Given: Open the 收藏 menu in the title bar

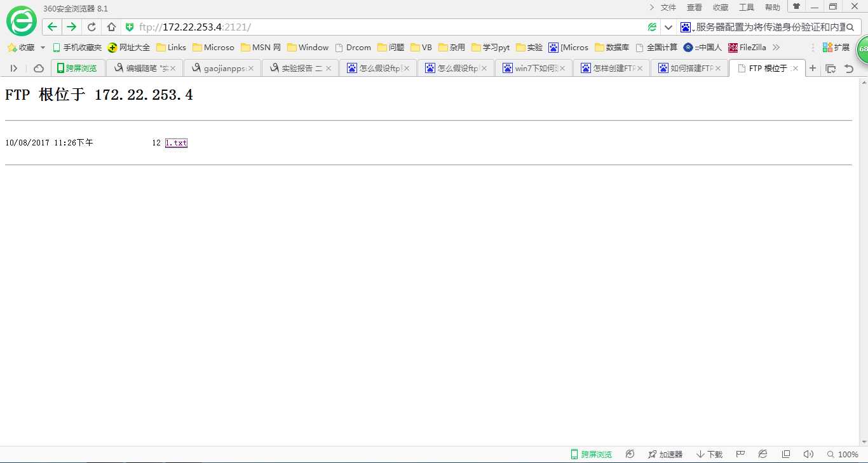Looking at the screenshot, I should click(x=721, y=8).
